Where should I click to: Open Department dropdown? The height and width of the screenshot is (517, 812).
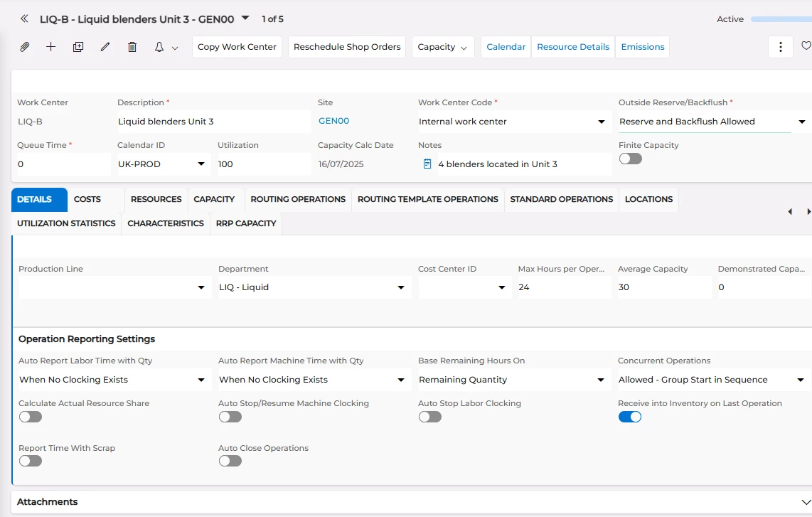tap(401, 287)
